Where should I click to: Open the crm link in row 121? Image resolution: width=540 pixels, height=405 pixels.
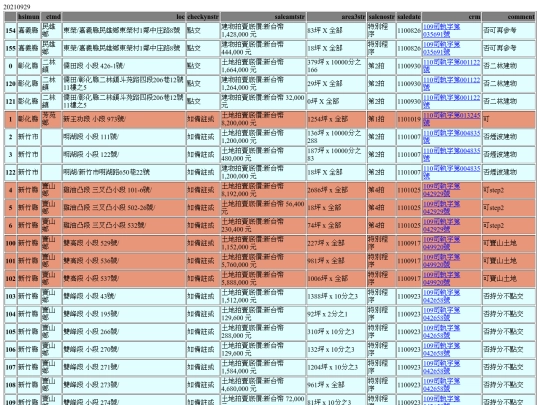pyautogui.click(x=451, y=101)
